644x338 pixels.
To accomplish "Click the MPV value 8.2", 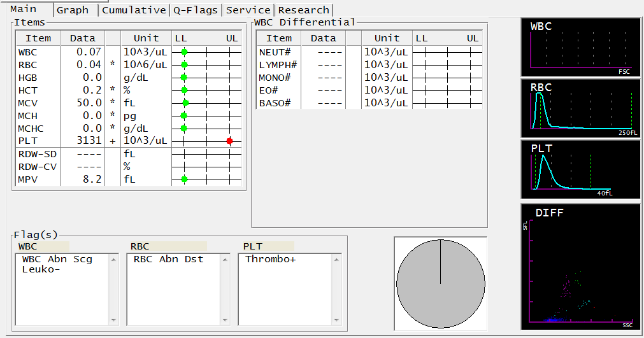I will pyautogui.click(x=92, y=180).
